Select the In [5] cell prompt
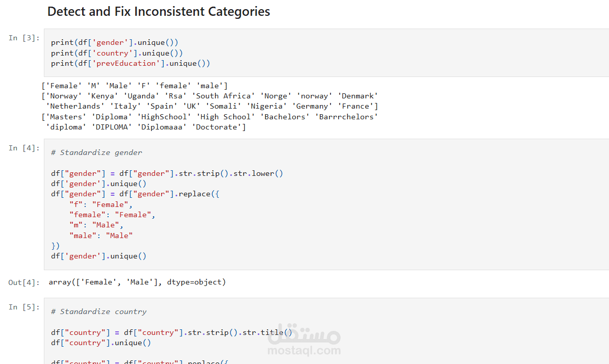This screenshot has width=609, height=364. point(24,307)
